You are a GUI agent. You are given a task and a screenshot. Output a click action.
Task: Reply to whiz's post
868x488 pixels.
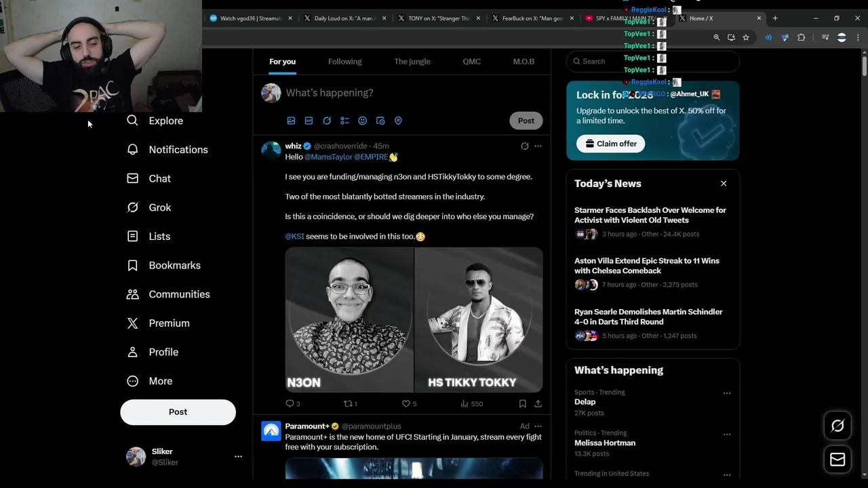(x=293, y=403)
